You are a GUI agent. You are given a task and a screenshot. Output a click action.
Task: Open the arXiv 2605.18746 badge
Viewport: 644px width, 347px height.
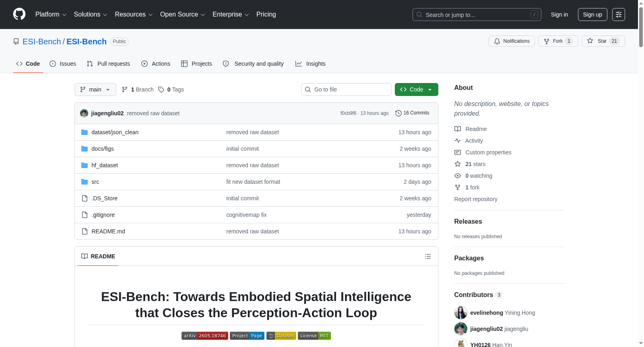205,336
